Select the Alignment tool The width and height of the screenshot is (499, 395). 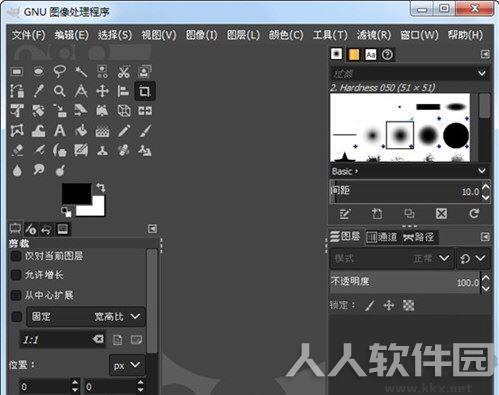click(123, 91)
